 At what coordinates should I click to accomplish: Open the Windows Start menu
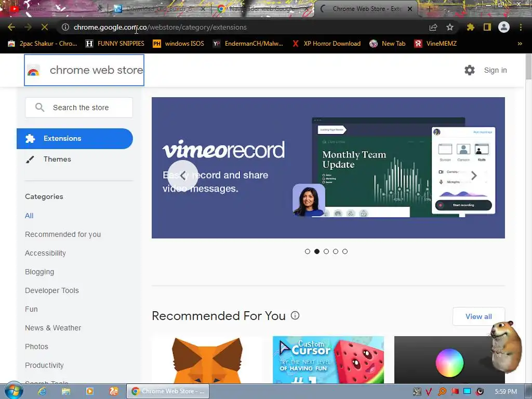(x=14, y=391)
